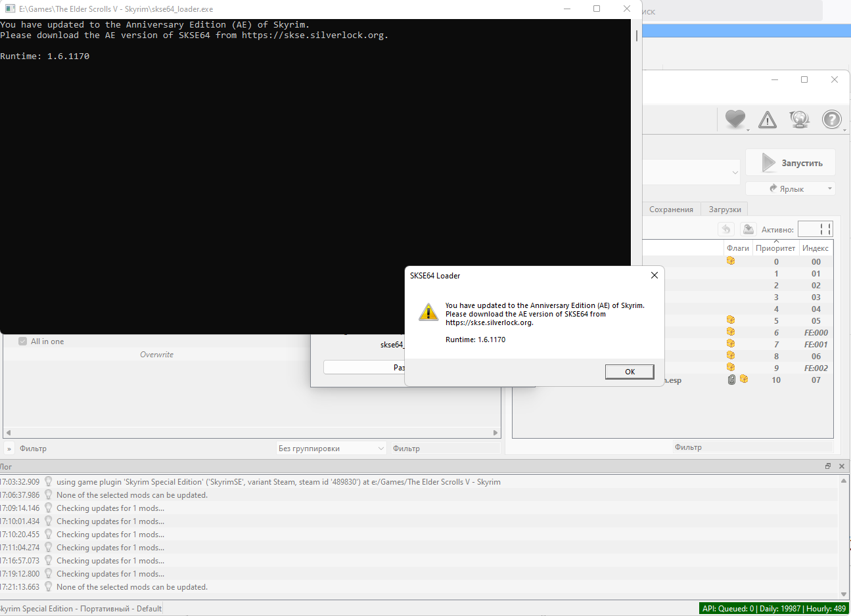The image size is (851, 616).
Task: Click the flag box icon in priority 0 row
Action: pos(731,261)
